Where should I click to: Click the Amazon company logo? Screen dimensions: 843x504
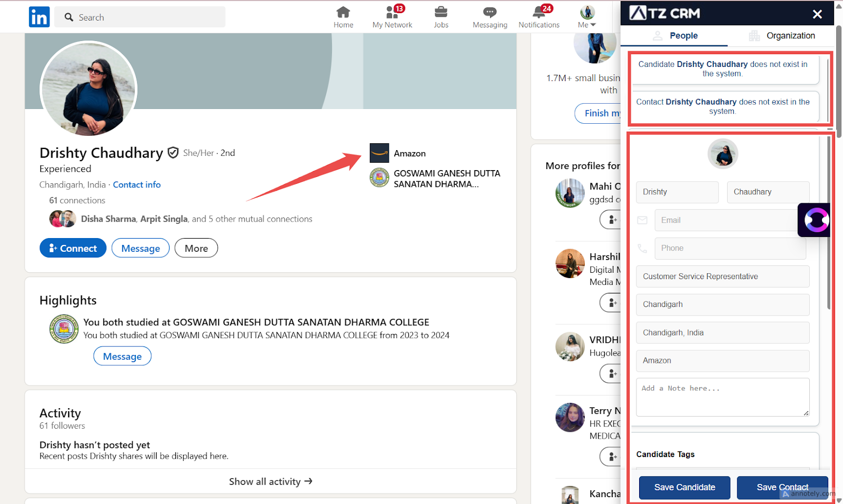379,153
